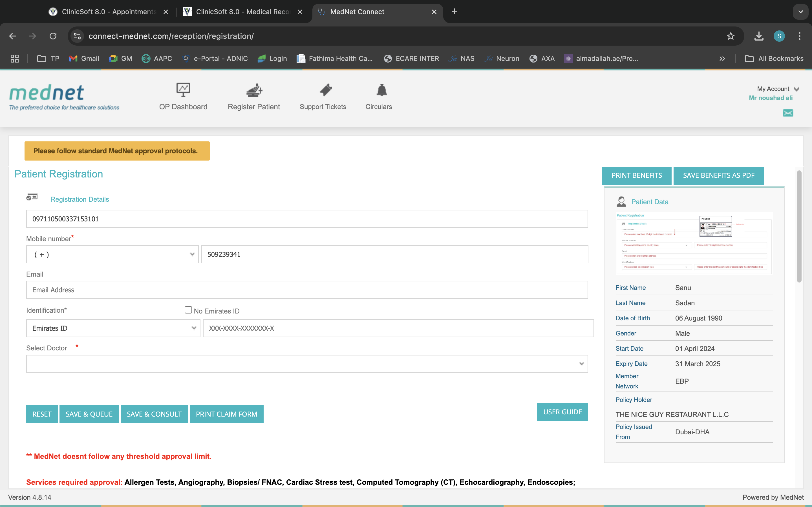This screenshot has width=812, height=507.
Task: Open the OP Dashboard monitor icon
Action: tap(183, 90)
